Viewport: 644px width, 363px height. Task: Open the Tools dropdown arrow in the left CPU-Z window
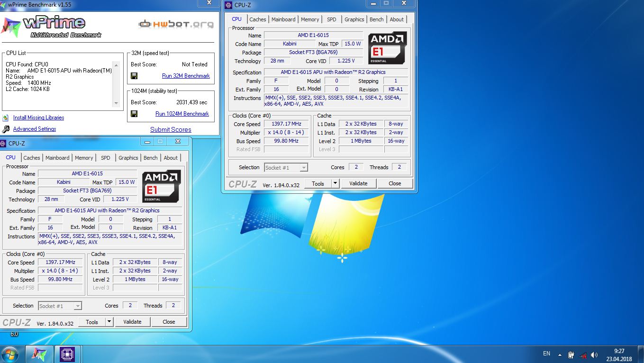click(x=109, y=322)
